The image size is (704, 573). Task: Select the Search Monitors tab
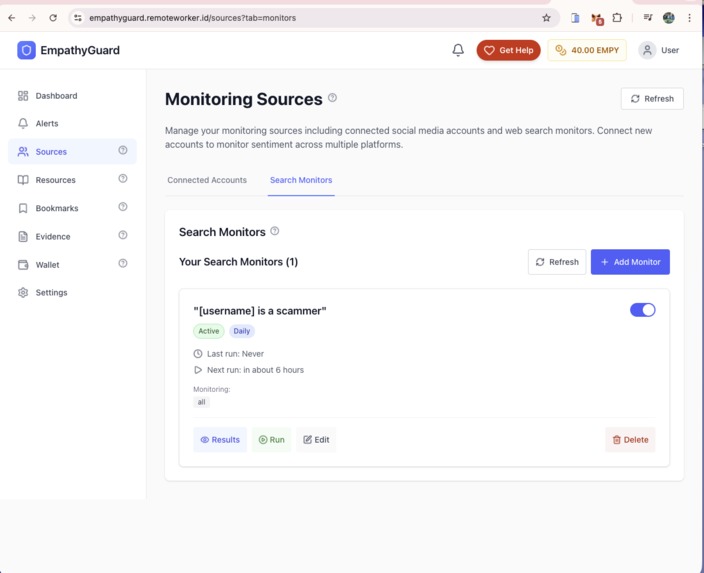(x=301, y=180)
